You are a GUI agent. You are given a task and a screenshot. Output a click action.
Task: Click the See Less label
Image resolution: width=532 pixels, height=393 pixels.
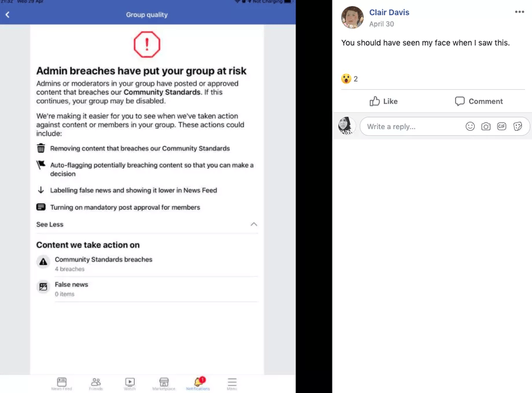tap(50, 225)
